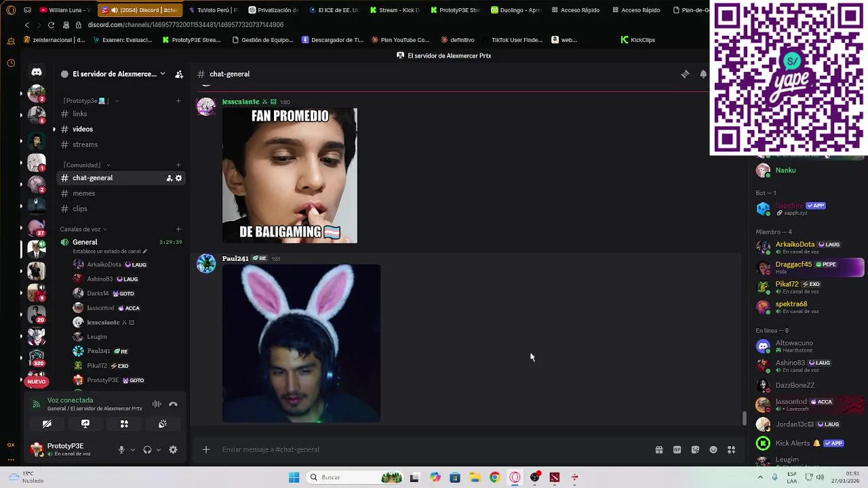The height and width of the screenshot is (488, 868).
Task: Open the sticker picker
Action: coord(695,449)
